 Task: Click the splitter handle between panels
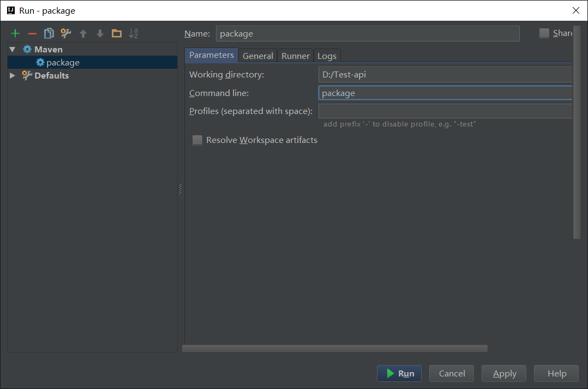coord(180,189)
